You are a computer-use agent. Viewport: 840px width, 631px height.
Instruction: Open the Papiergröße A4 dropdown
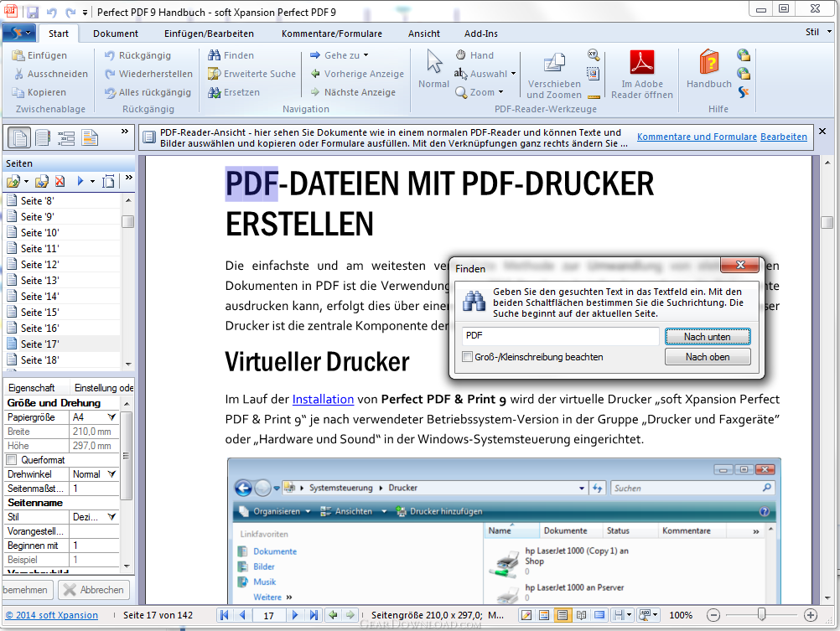(111, 416)
